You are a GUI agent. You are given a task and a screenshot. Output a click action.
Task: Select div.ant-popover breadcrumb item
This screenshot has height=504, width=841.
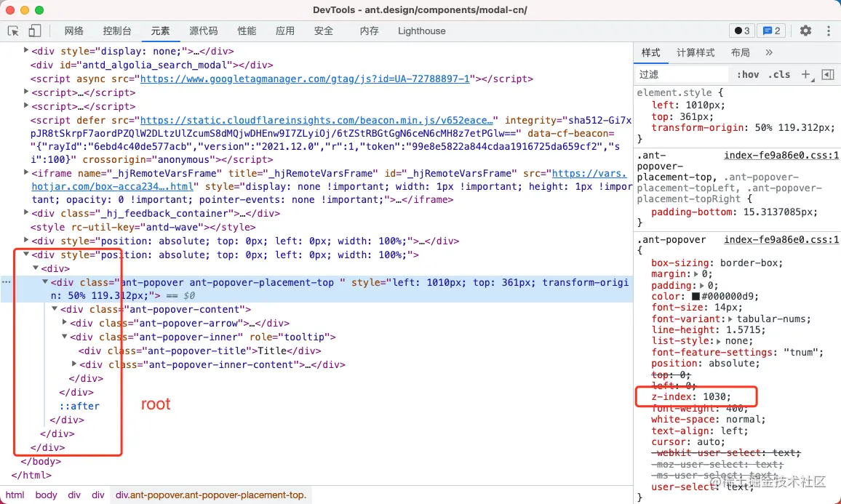click(x=211, y=495)
